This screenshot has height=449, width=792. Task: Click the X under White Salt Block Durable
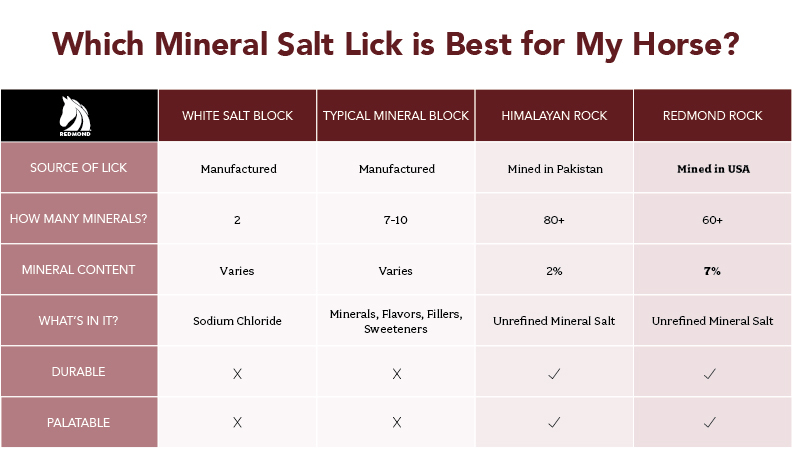(x=237, y=372)
